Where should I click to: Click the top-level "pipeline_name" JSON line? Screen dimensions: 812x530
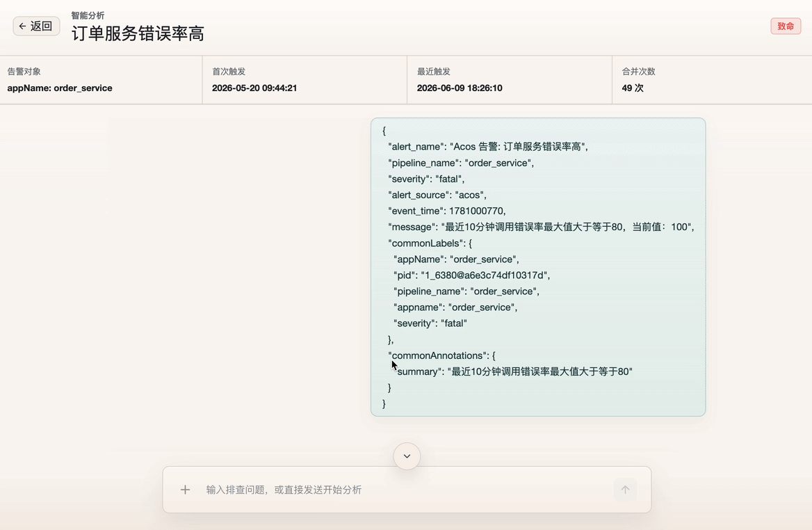(x=461, y=163)
